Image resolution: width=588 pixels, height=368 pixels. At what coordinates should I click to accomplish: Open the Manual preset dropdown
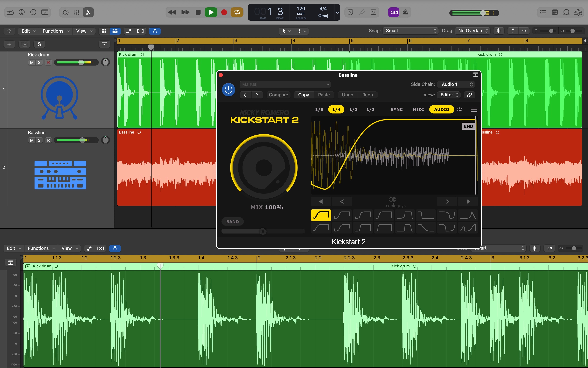pyautogui.click(x=285, y=84)
